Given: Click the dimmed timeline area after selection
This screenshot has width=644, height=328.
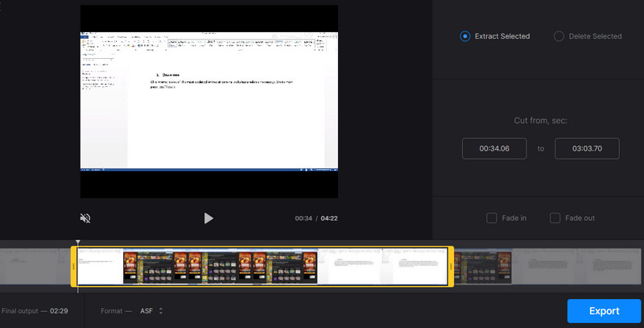Looking at the screenshot, I should pyautogui.click(x=547, y=267).
